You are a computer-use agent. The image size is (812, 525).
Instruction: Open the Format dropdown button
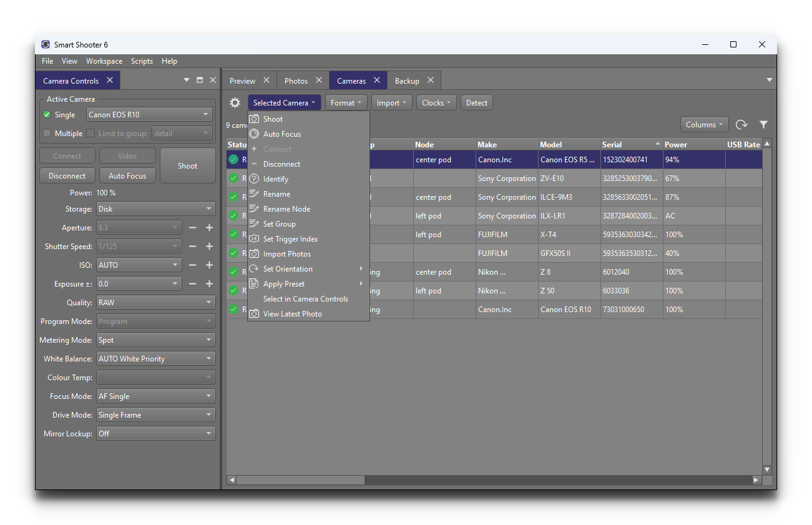[346, 103]
